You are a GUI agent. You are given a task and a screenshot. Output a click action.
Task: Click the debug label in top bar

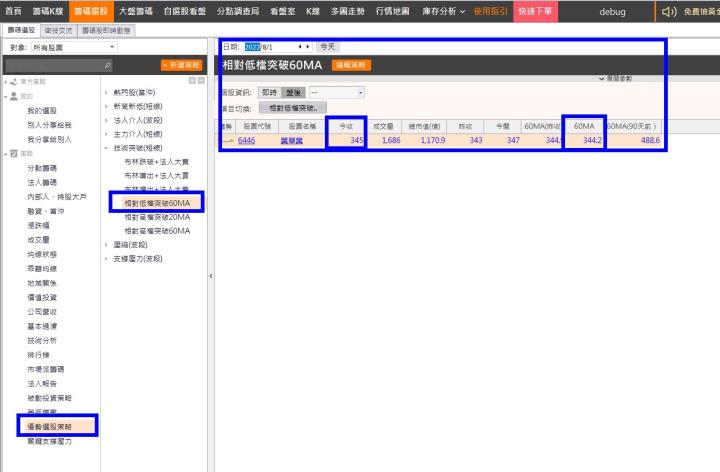pos(613,12)
